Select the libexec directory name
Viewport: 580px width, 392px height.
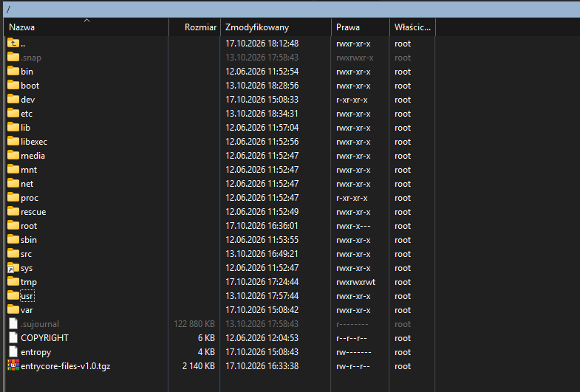point(34,142)
